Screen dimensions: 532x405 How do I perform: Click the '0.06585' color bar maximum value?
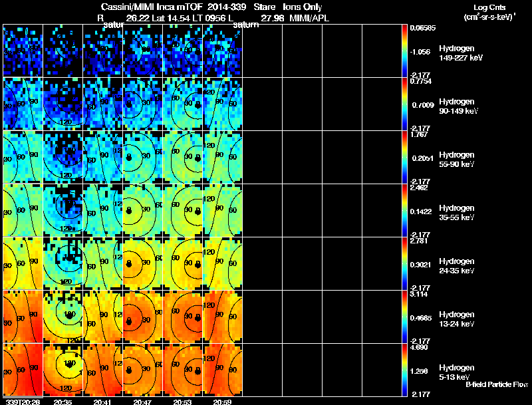(x=423, y=28)
